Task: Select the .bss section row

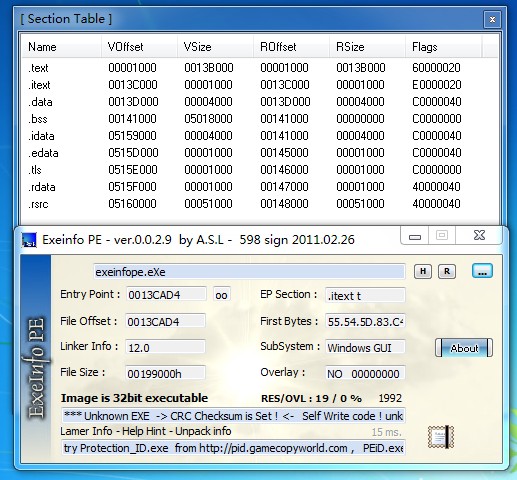Action: (x=260, y=119)
